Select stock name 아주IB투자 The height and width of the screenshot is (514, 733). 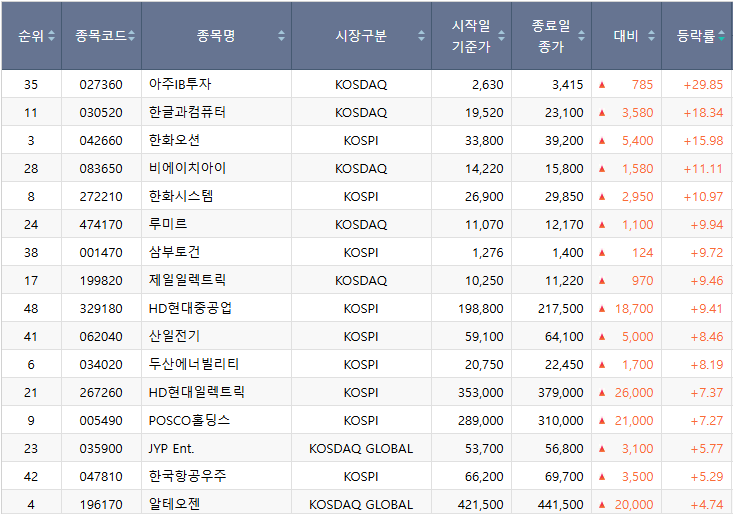click(x=180, y=84)
